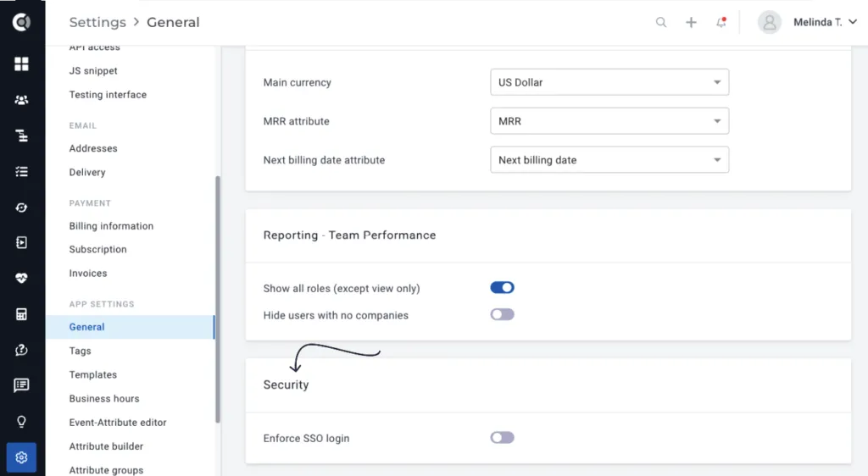Open email Addresses settings
The height and width of the screenshot is (476, 868).
click(x=93, y=148)
